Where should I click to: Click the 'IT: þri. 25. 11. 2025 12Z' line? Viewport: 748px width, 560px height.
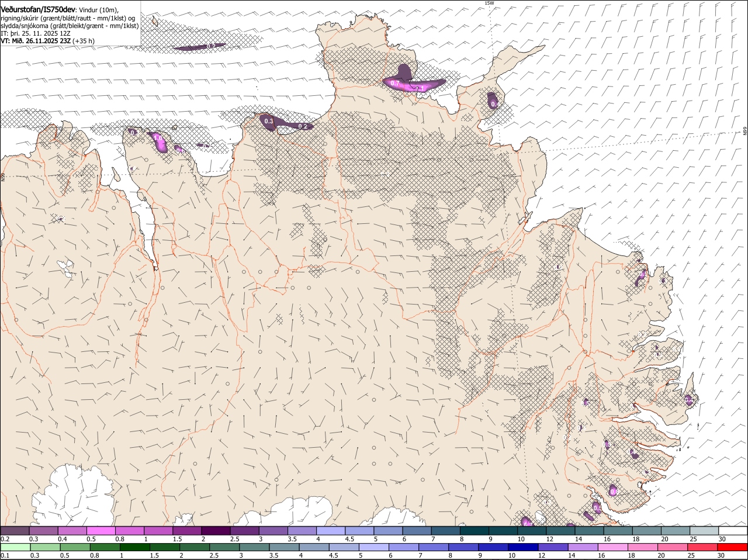(x=36, y=33)
